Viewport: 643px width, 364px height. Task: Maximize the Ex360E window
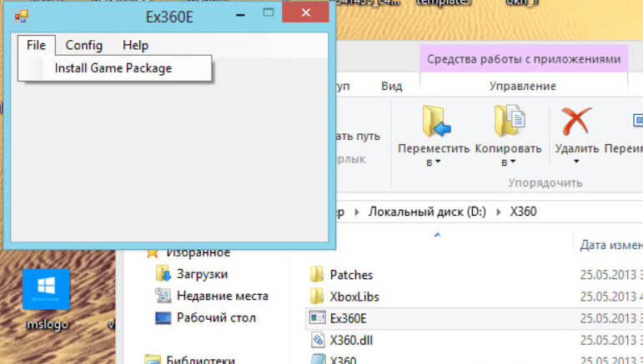(269, 12)
